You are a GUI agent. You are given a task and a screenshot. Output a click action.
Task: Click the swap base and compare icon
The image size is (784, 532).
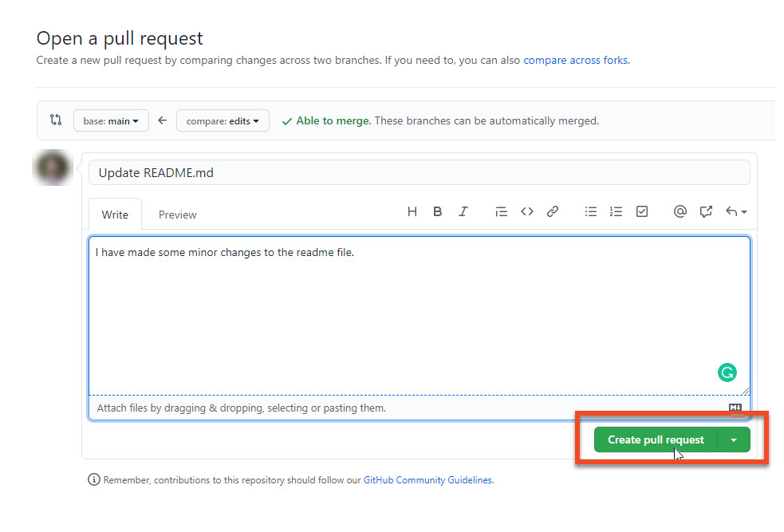55,120
